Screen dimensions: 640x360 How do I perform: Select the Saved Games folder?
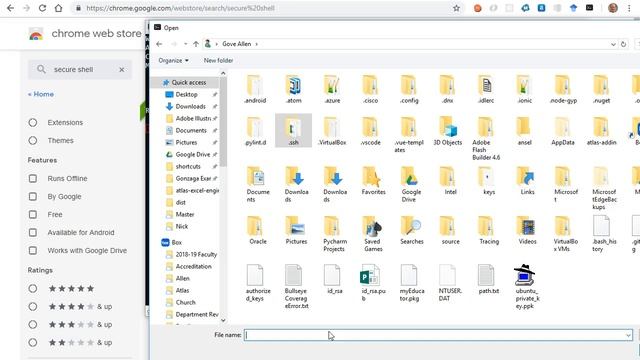[x=373, y=233]
